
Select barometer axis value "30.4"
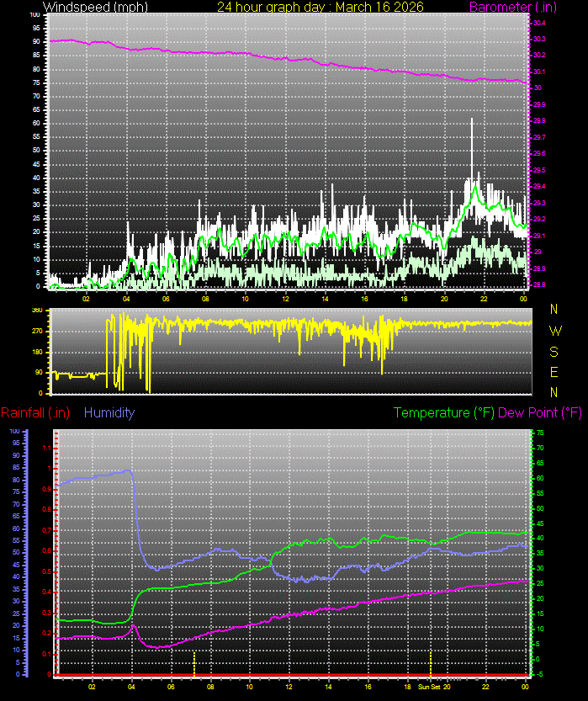(x=539, y=23)
